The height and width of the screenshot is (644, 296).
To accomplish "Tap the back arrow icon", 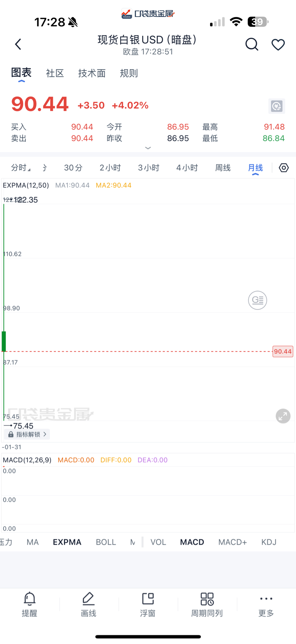I will click(x=18, y=44).
